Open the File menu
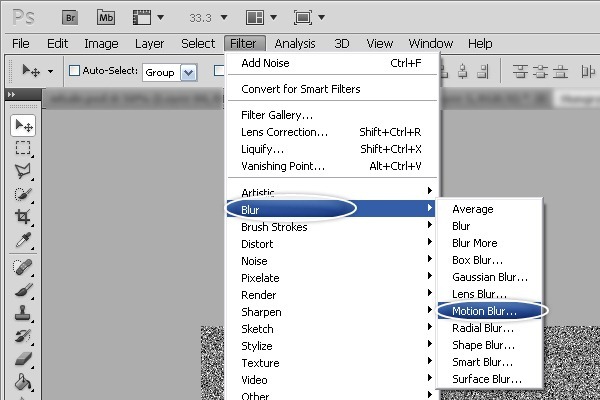The image size is (600, 400). [20, 44]
